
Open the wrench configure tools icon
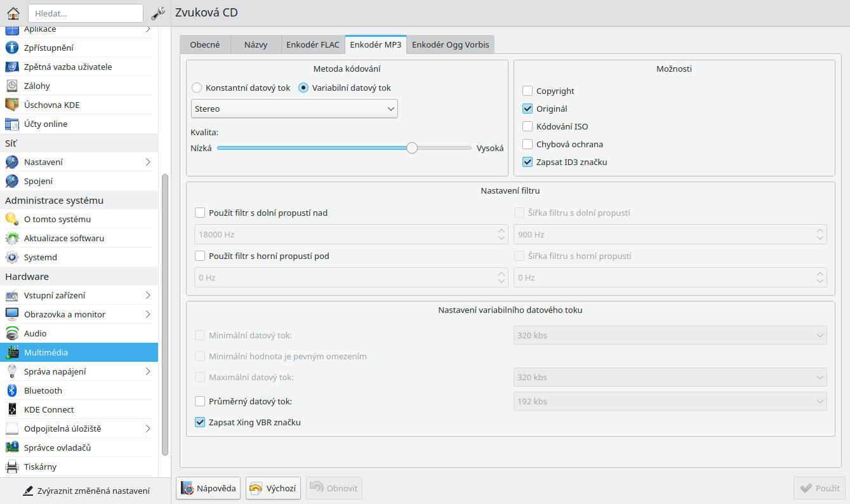pos(158,13)
